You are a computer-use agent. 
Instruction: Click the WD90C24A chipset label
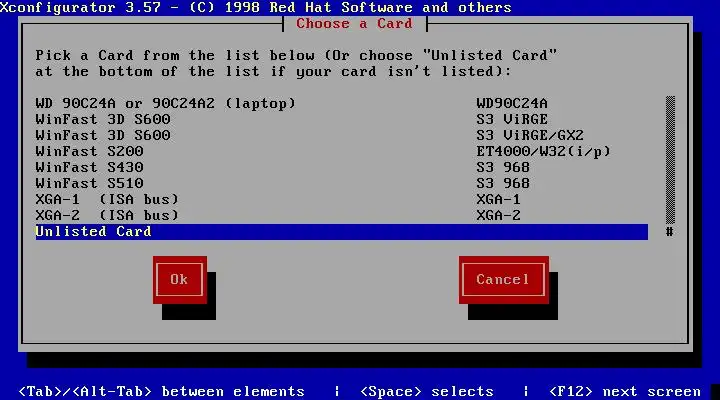click(x=512, y=103)
